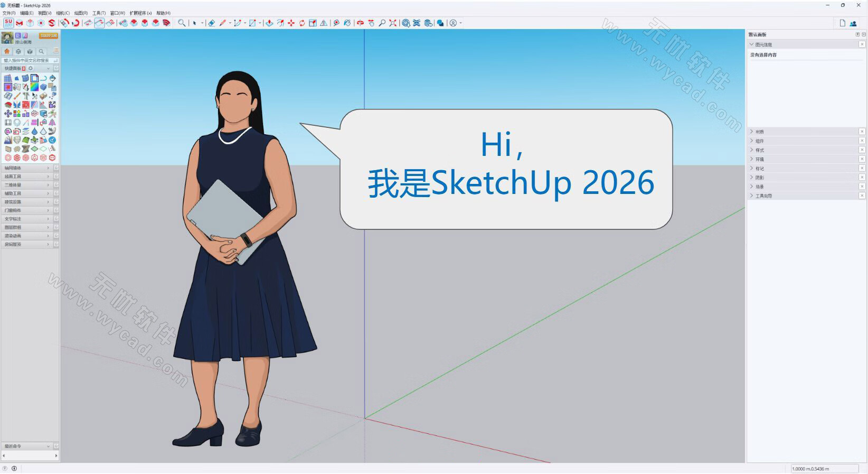This screenshot has width=868, height=474.
Task: Expand the 阴影 panel section
Action: tap(760, 178)
